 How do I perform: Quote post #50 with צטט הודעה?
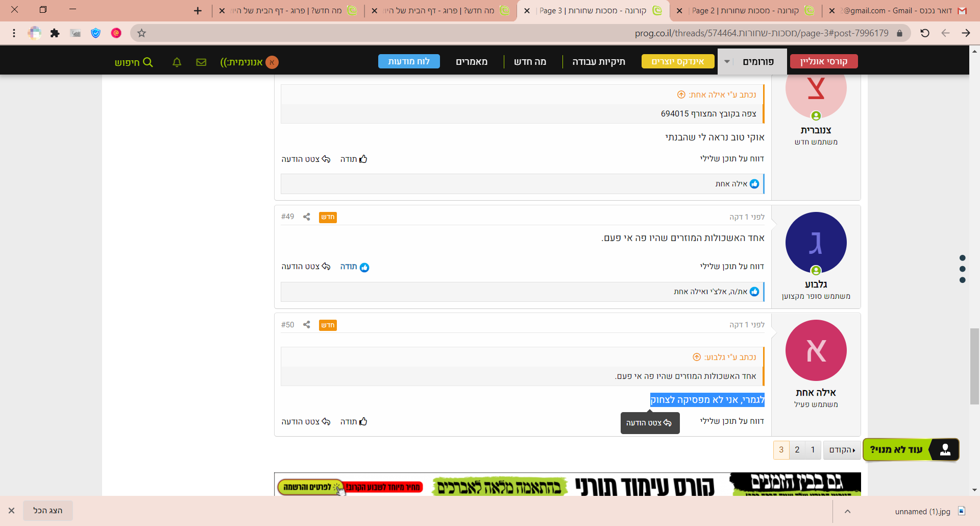click(x=306, y=422)
